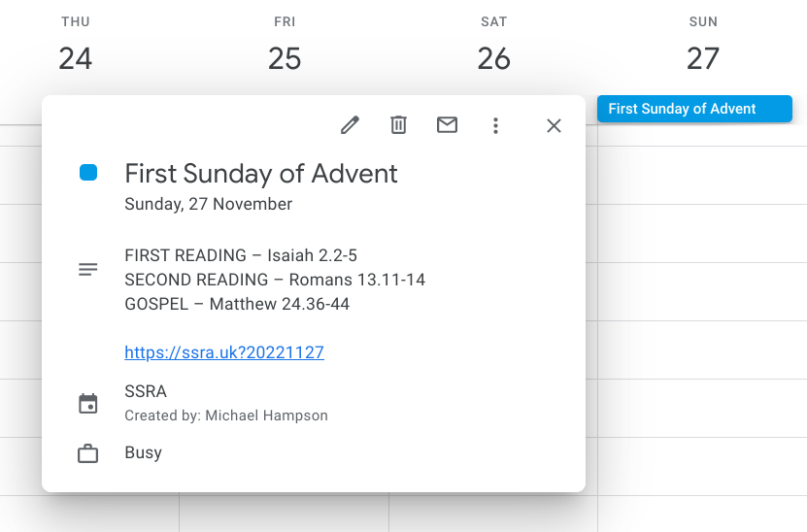
Task: Open the three-dot options menu
Action: [495, 125]
